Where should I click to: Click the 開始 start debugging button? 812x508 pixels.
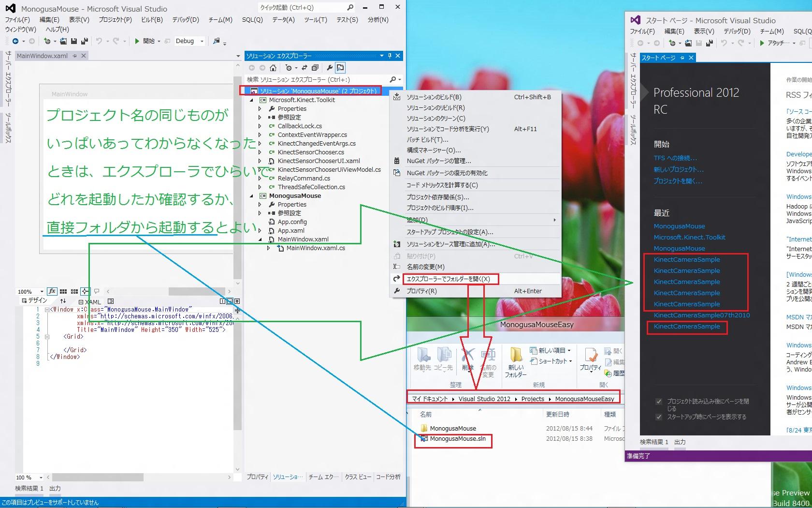[x=145, y=41]
